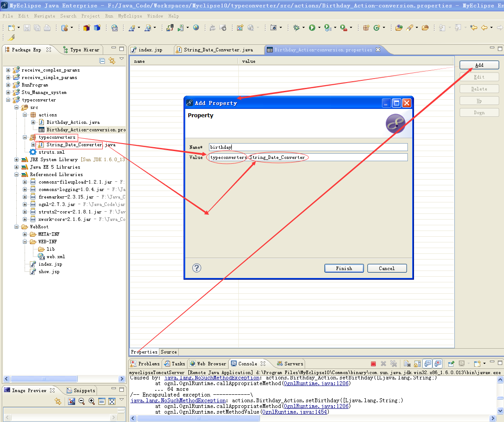504x422 pixels.
Task: Open the Window menu
Action: [x=155, y=16]
